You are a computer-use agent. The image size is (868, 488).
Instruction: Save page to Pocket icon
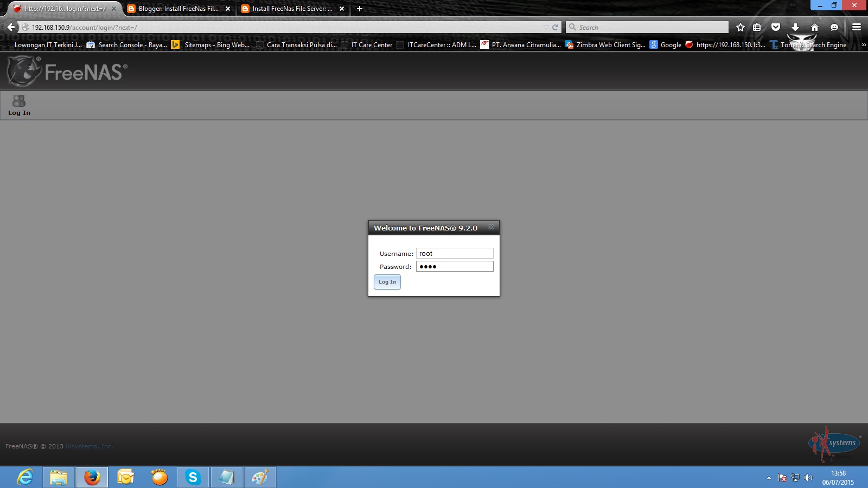tap(776, 27)
